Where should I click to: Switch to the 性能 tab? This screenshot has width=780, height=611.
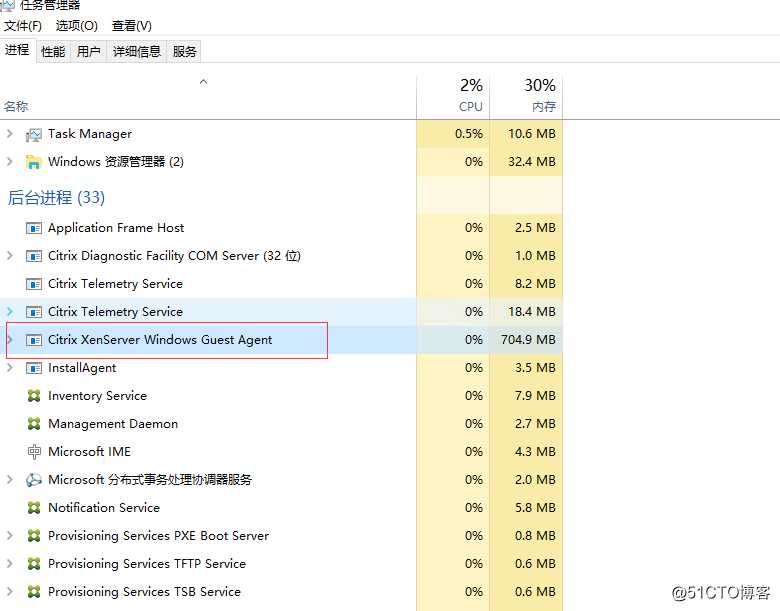53,51
